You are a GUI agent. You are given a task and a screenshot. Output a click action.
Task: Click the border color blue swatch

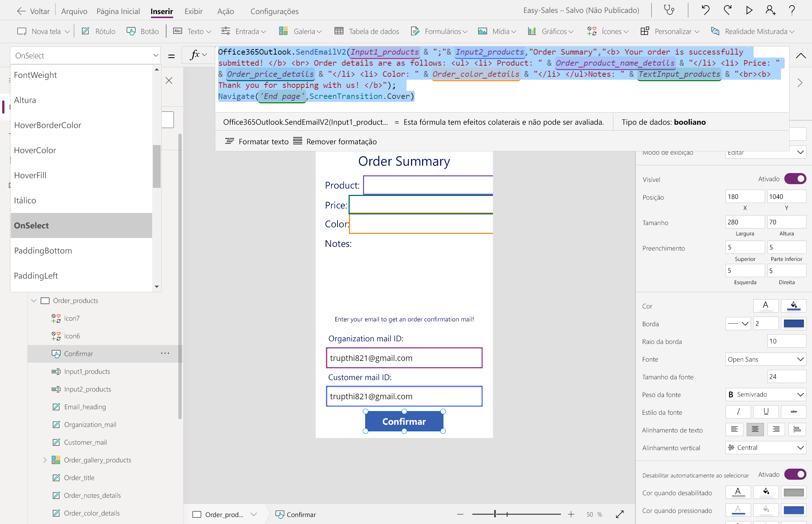[794, 324]
